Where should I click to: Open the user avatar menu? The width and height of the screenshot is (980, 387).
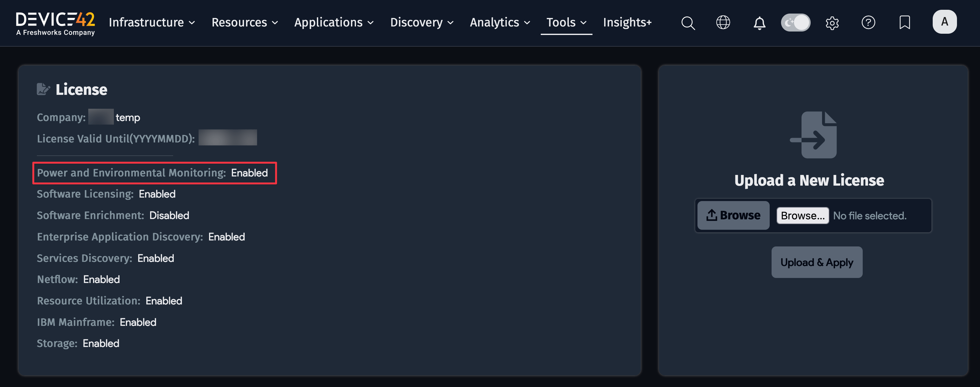pyautogui.click(x=945, y=22)
